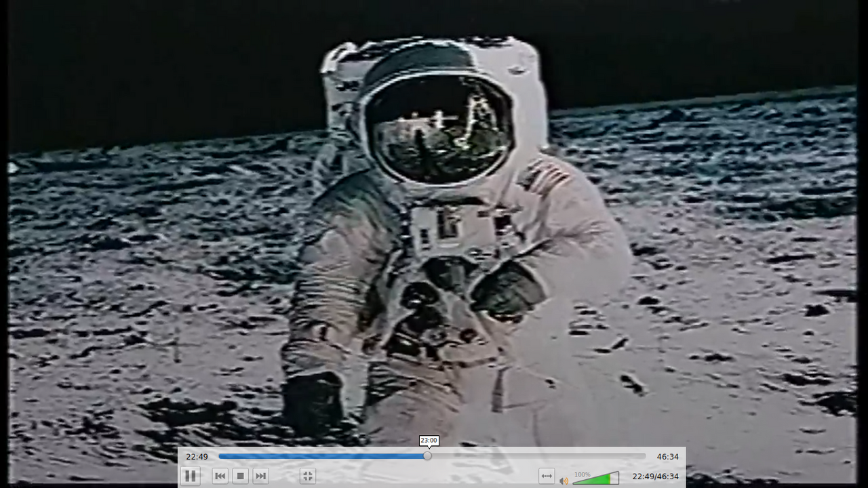Jump back by clicking the blue played seek track
This screenshot has width=868, height=488.
[x=319, y=456]
